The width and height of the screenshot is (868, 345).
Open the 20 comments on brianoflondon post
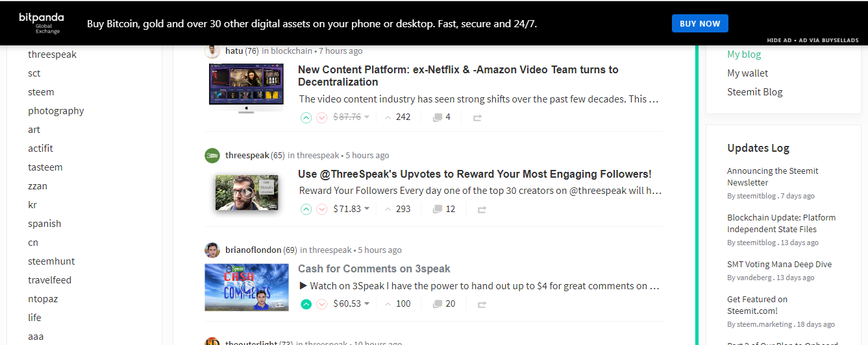pos(444,303)
